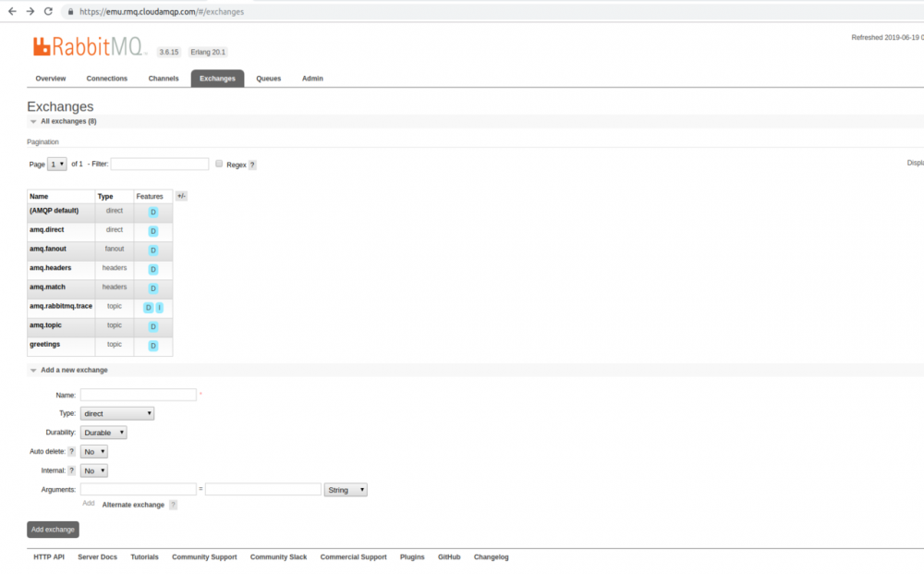
Task: Click the RabbitMQ logo icon
Action: pos(40,44)
